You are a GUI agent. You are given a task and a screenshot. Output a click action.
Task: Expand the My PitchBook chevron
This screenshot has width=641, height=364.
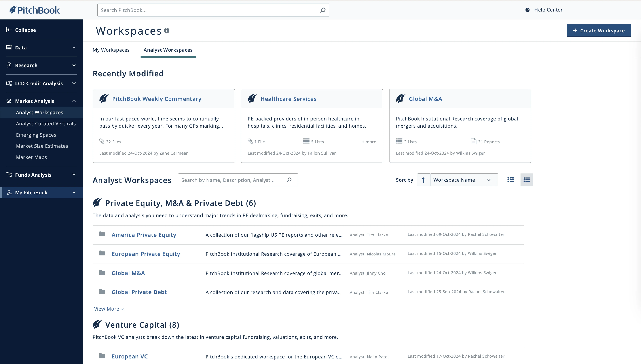coord(74,193)
